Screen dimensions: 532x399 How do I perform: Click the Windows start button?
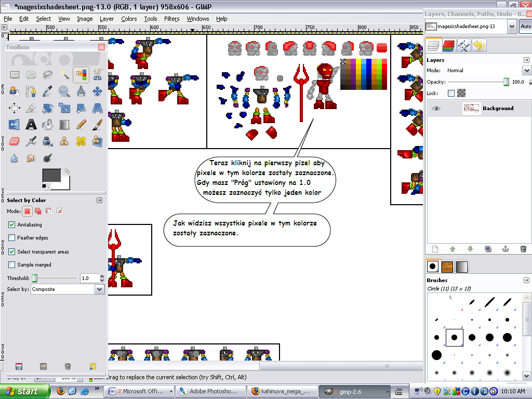(25, 392)
